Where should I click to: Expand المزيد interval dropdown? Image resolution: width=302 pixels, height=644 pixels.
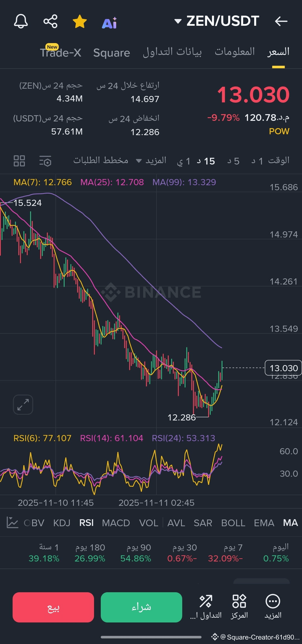click(151, 161)
